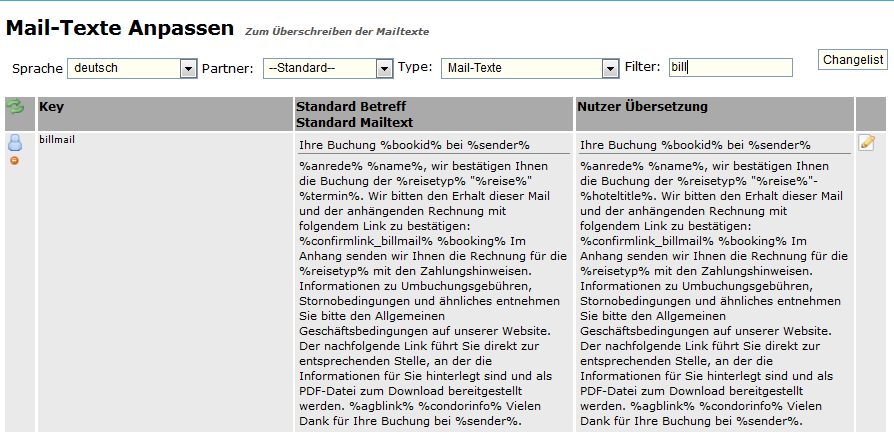Click the standard subject line of billmail

pos(414,145)
